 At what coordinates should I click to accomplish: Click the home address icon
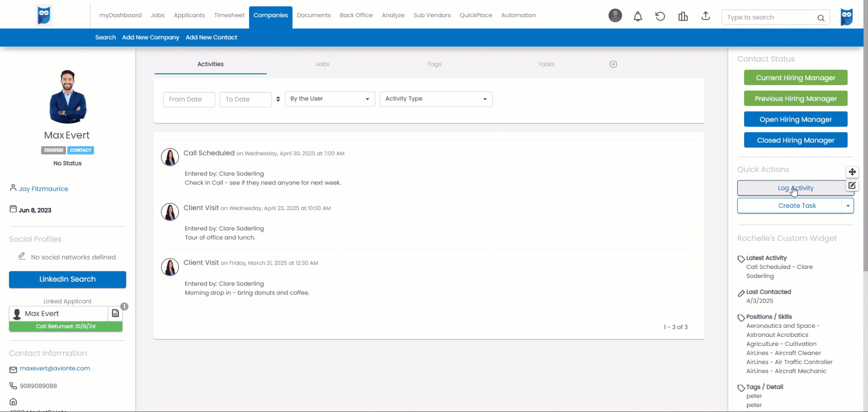click(x=13, y=402)
